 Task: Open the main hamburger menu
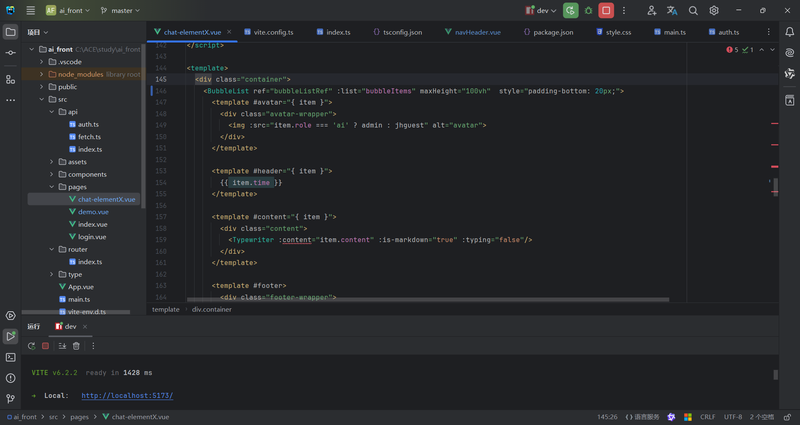pyautogui.click(x=31, y=10)
